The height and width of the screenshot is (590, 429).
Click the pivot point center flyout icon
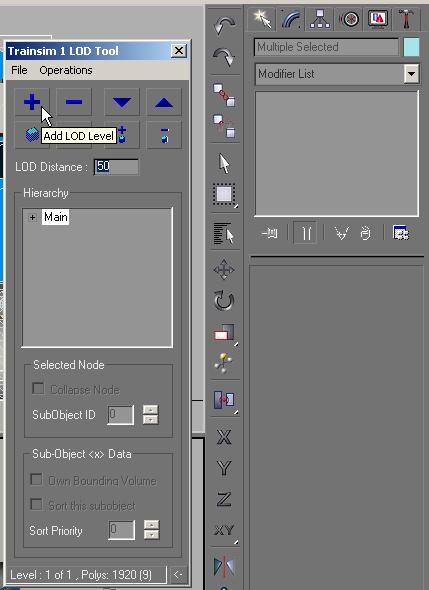click(x=224, y=400)
